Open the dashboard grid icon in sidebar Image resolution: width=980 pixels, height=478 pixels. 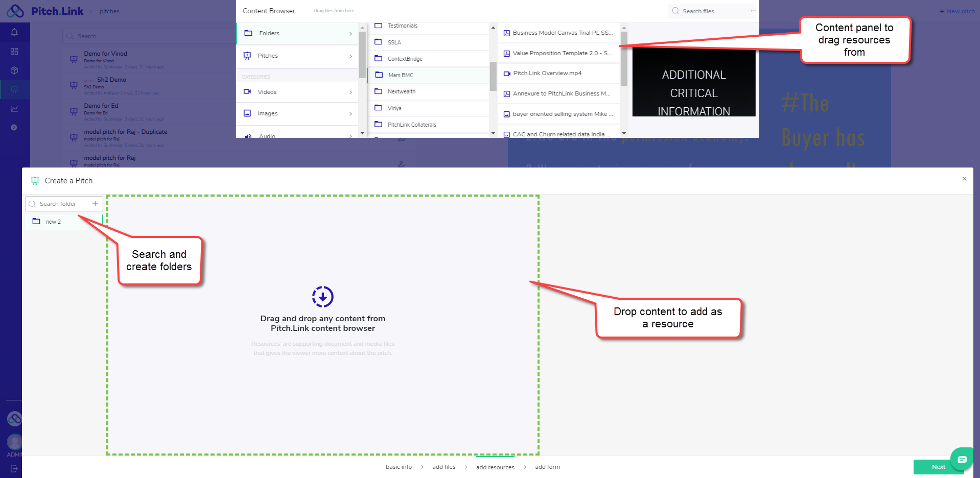click(14, 51)
